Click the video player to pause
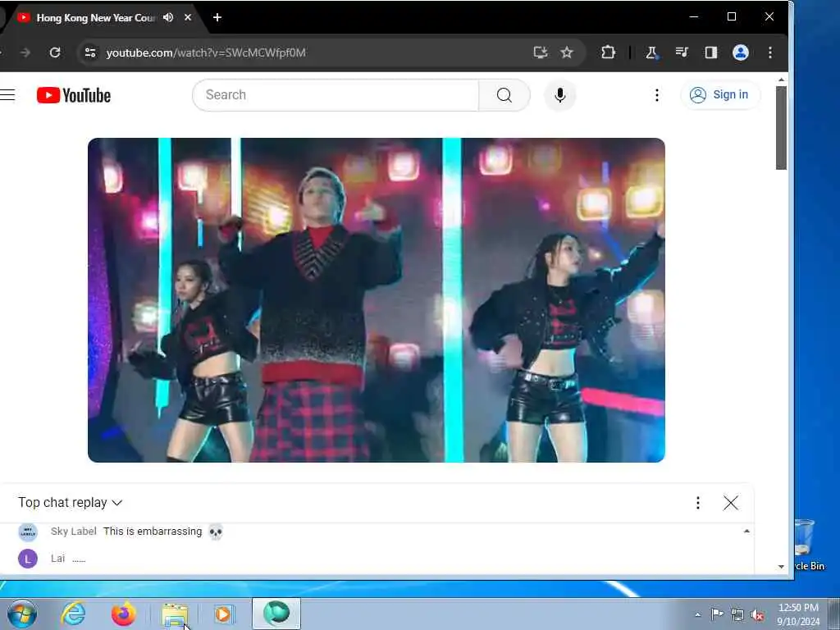 [376, 300]
